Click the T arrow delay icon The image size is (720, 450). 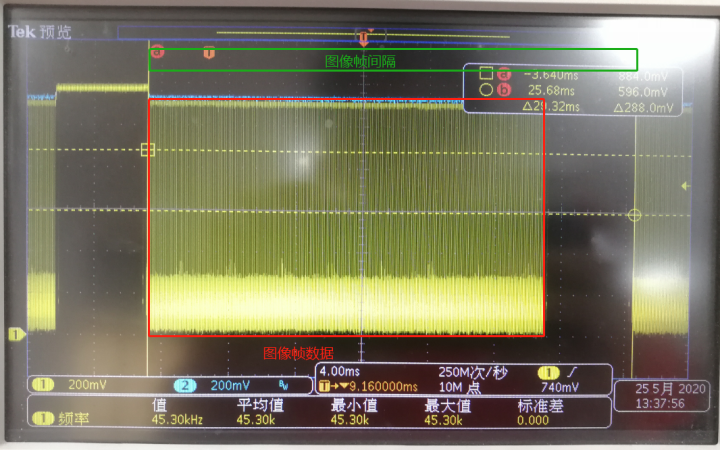pyautogui.click(x=334, y=386)
